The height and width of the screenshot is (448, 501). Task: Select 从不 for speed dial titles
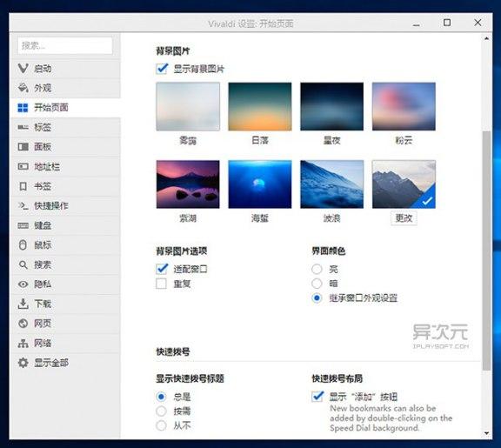coord(161,425)
